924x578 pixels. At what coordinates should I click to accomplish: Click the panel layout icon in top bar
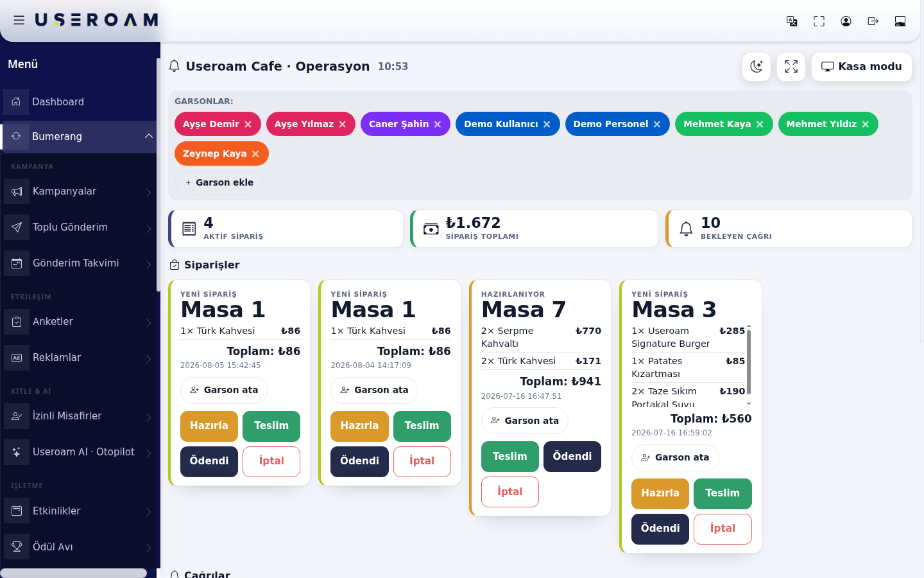point(900,21)
